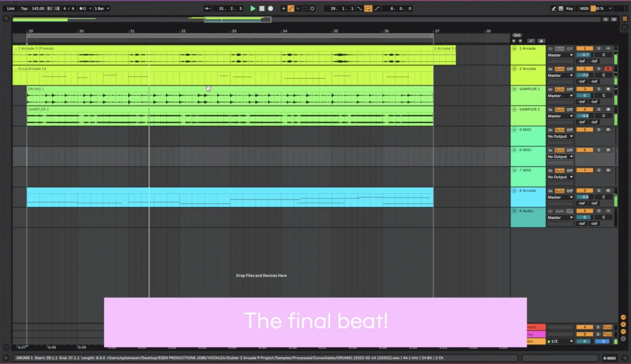Solo the SAMPLER 1 track
The width and height of the screenshot is (631, 364).
click(x=598, y=89)
